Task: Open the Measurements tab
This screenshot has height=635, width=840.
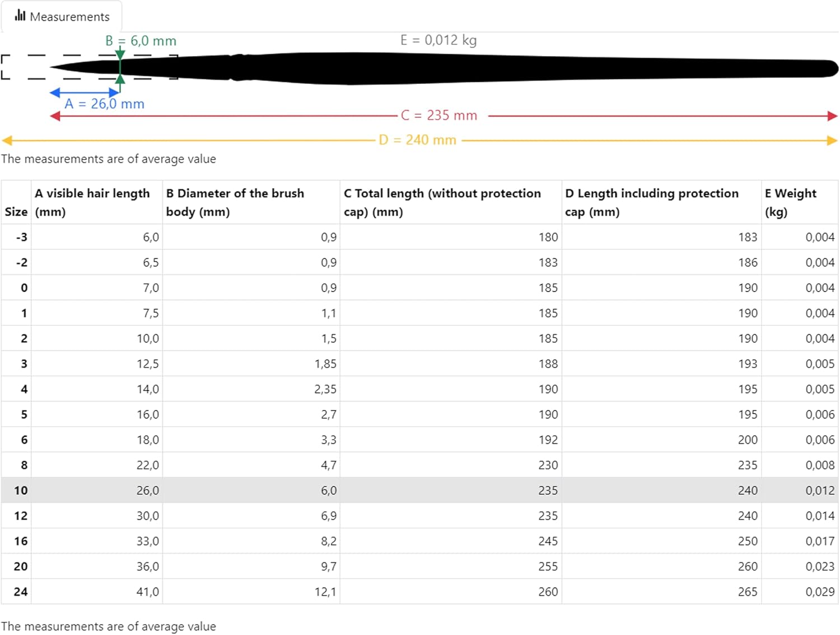Action: click(x=62, y=16)
